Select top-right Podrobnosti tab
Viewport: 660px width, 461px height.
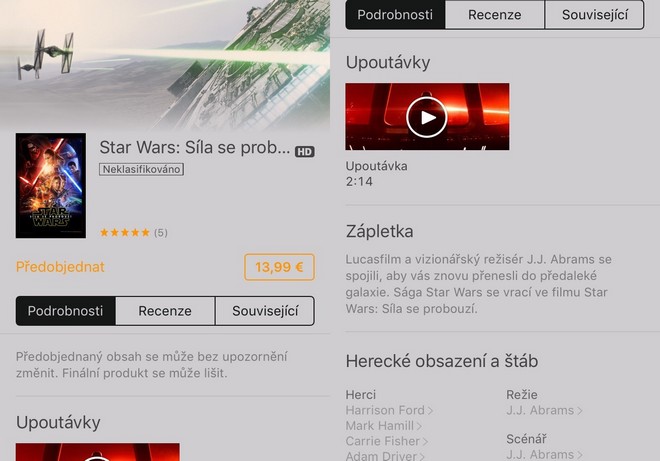coord(395,15)
